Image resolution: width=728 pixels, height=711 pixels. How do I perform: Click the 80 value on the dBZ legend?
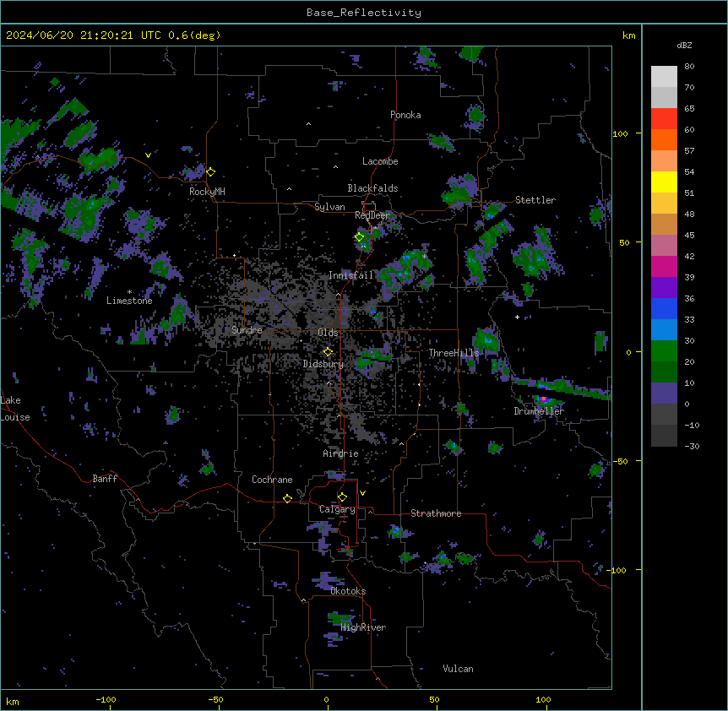[689, 67]
